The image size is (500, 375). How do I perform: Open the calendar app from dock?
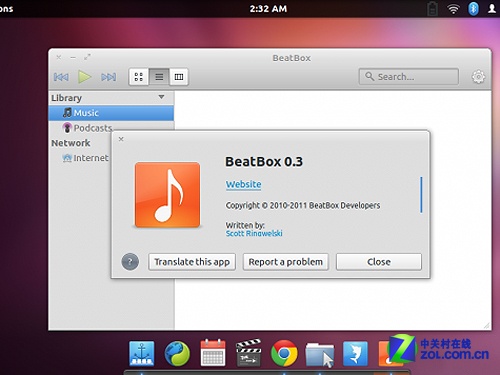213,353
